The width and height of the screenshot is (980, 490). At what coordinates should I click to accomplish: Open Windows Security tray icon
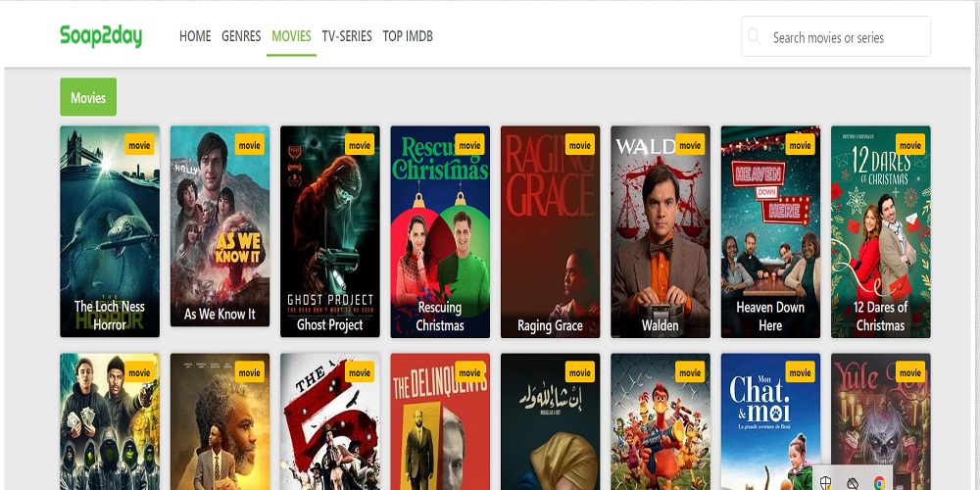(826, 482)
